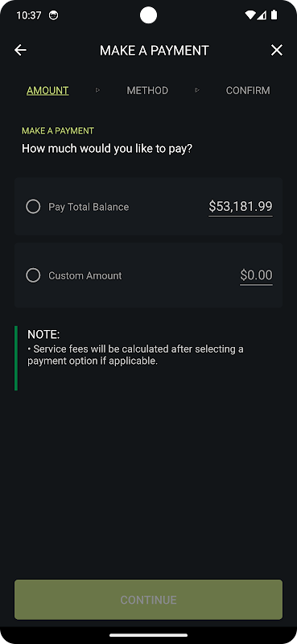The width and height of the screenshot is (297, 644).
Task: Tap the cellular signal icon
Action: pyautogui.click(x=262, y=15)
